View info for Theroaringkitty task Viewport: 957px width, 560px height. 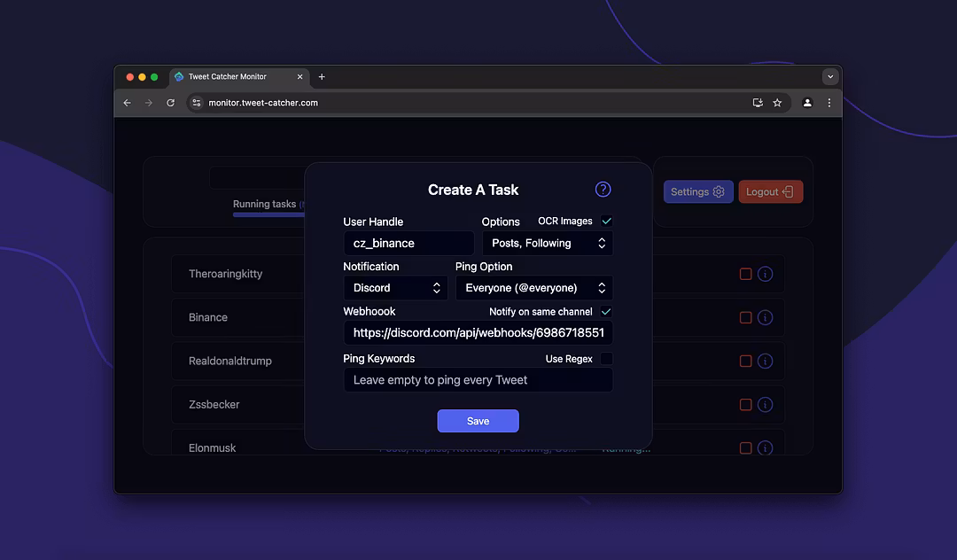(765, 274)
